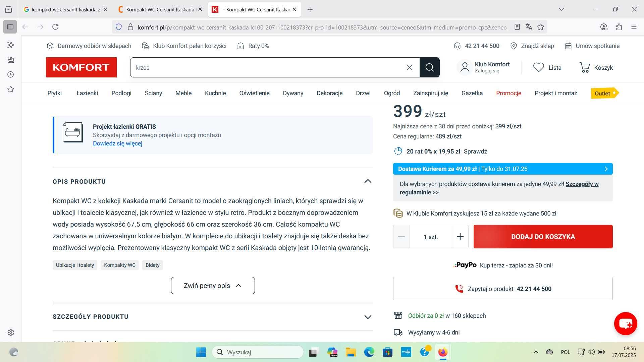Open the Koszyk shopping cart

click(x=596, y=67)
